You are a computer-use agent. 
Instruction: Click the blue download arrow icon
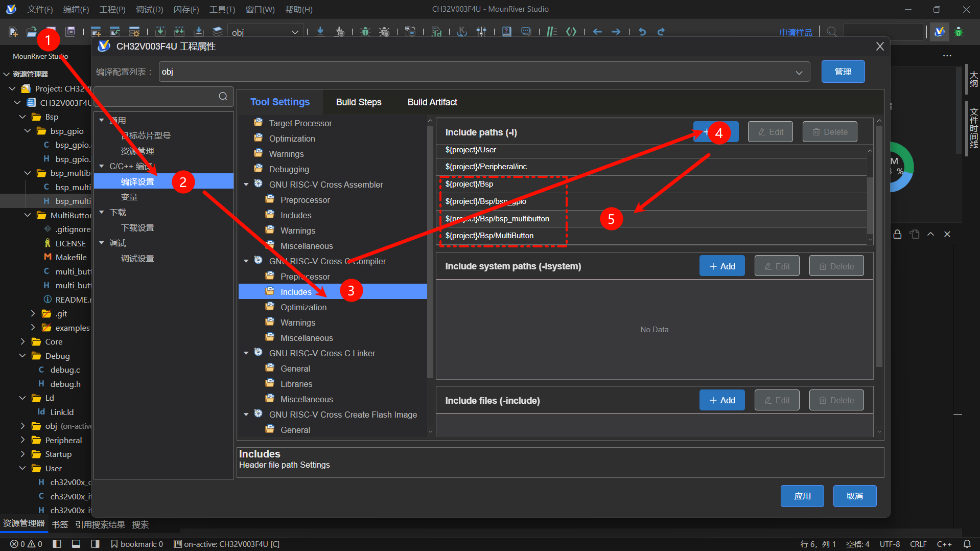pyautogui.click(x=320, y=32)
